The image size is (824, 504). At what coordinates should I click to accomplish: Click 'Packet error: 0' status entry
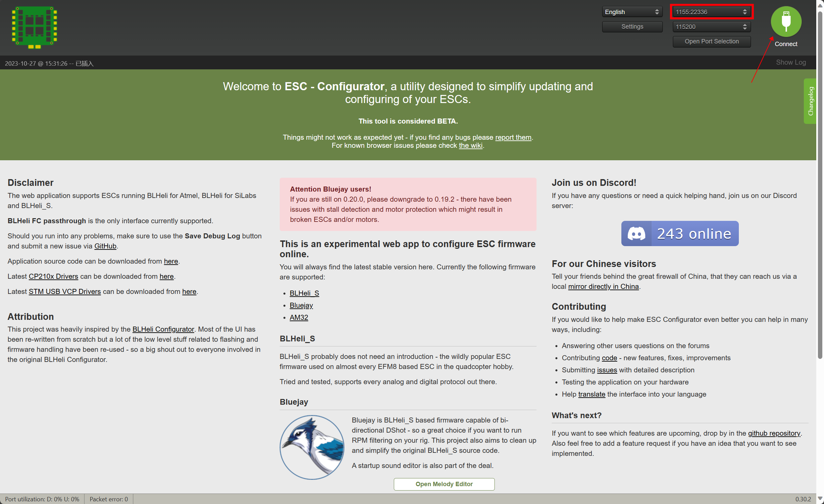point(109,499)
